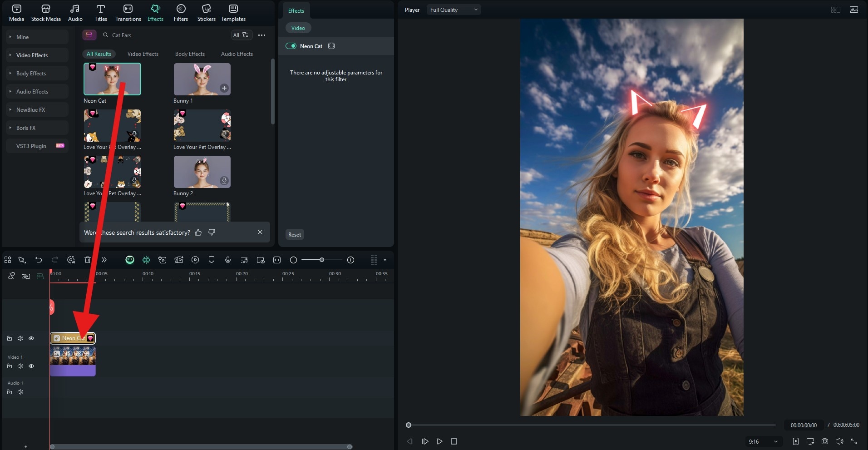This screenshot has width=868, height=450.
Task: Close the search feedback prompt
Action: [260, 232]
